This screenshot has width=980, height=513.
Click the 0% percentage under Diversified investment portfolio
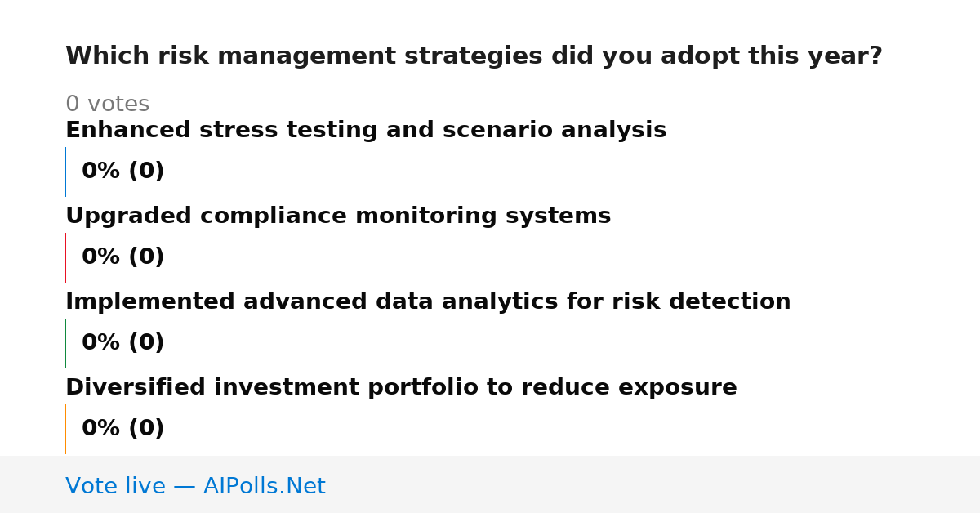(101, 429)
